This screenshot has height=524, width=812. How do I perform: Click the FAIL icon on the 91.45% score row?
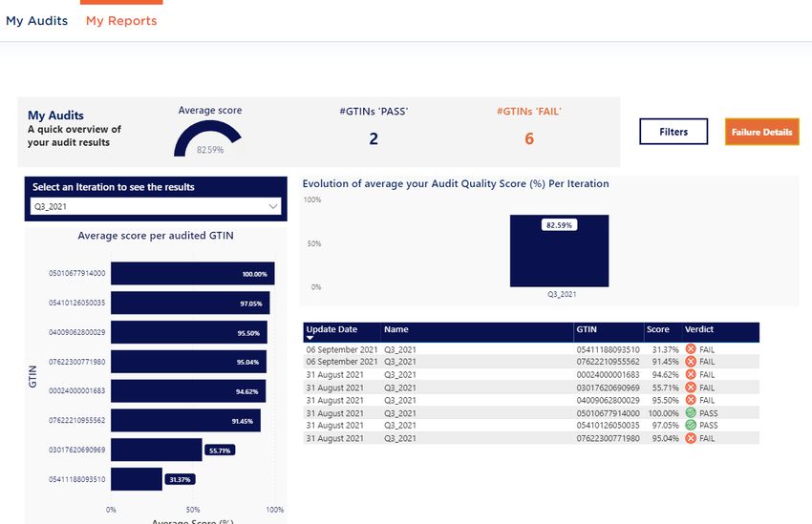click(691, 363)
